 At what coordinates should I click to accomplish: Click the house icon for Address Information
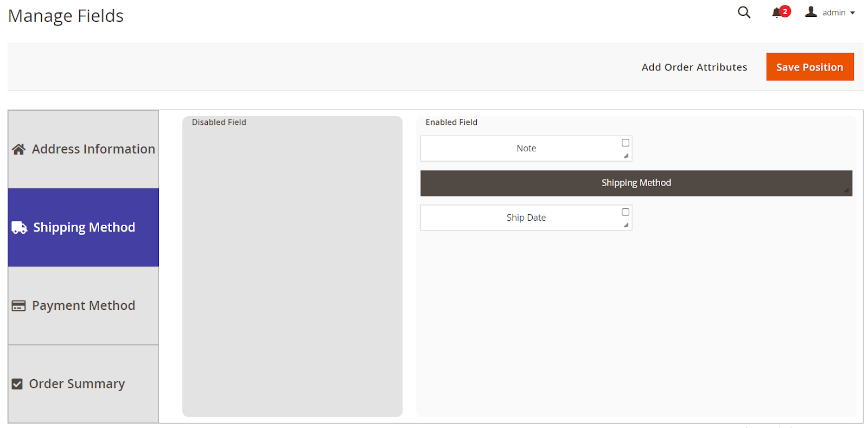(x=19, y=149)
